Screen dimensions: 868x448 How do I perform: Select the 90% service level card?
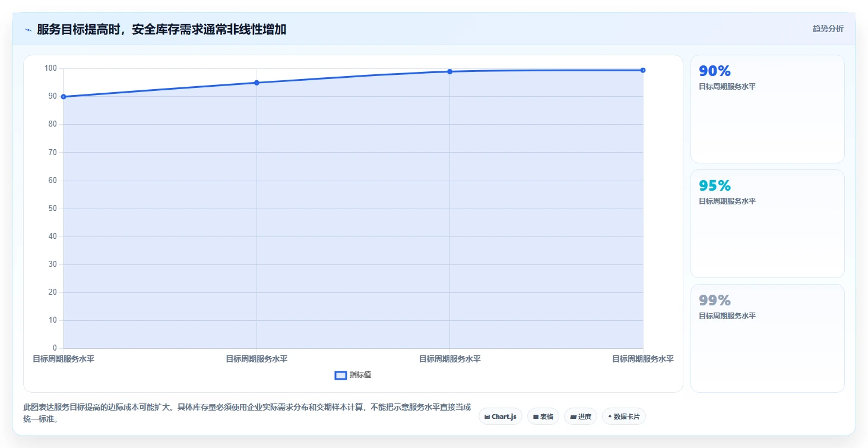(x=767, y=109)
